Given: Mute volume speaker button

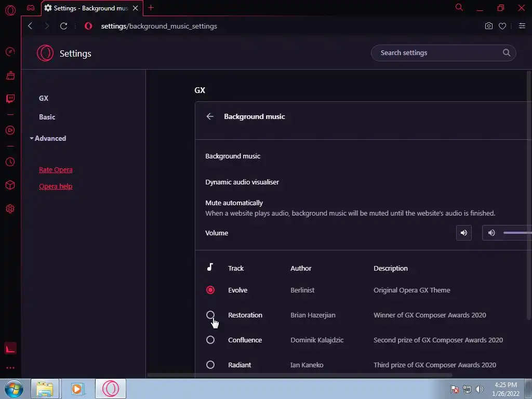Looking at the screenshot, I should [x=464, y=233].
